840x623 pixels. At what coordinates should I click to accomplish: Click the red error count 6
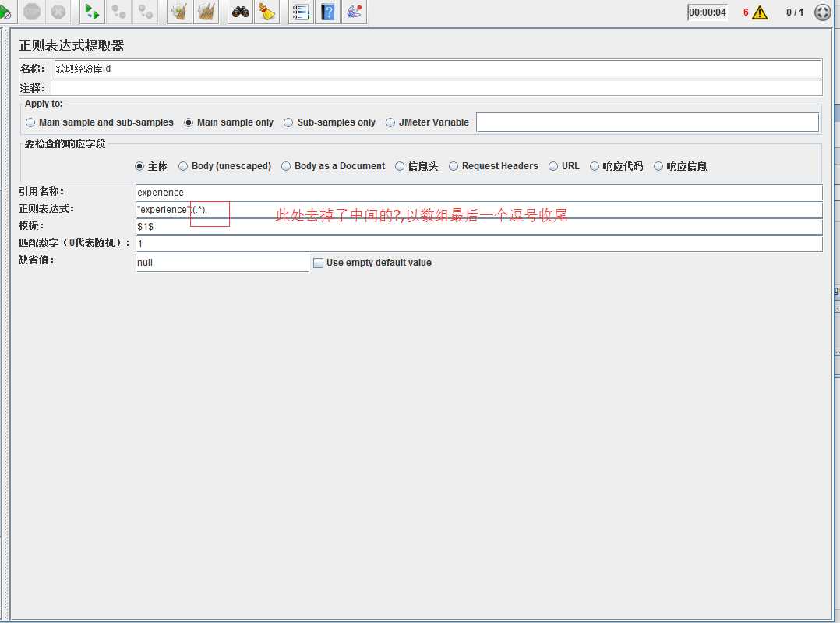(x=745, y=12)
